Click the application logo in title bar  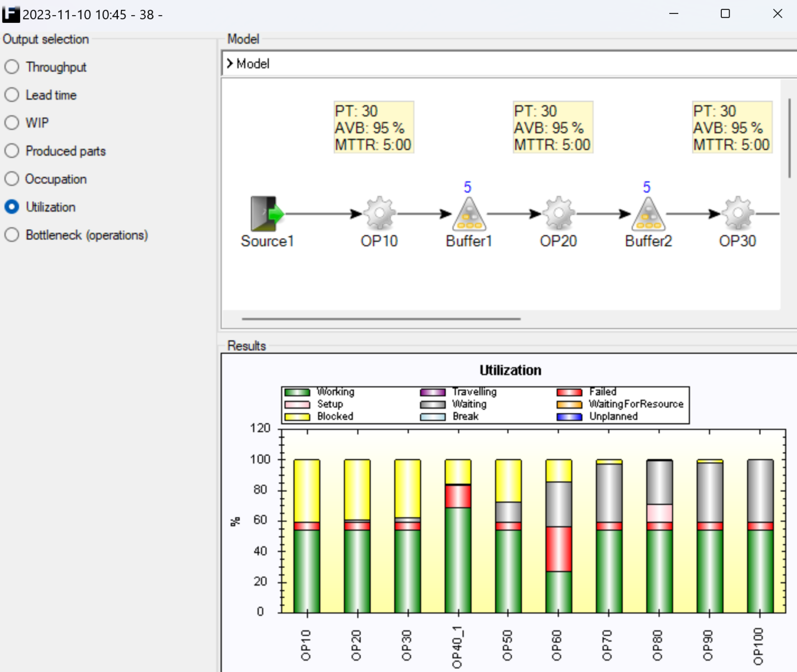(x=11, y=14)
